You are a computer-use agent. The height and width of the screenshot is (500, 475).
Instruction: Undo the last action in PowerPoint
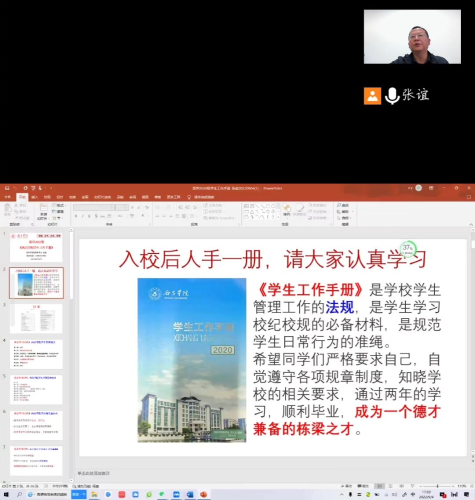[x=15, y=188]
